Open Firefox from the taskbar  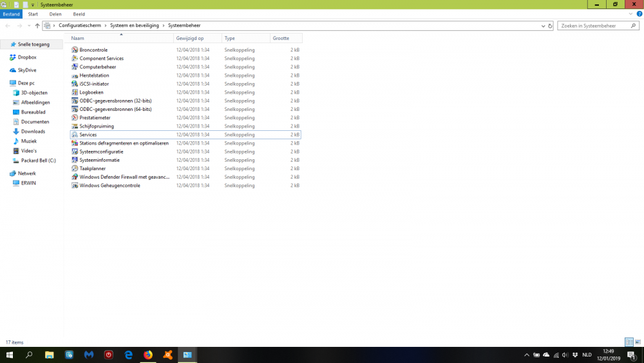148,355
